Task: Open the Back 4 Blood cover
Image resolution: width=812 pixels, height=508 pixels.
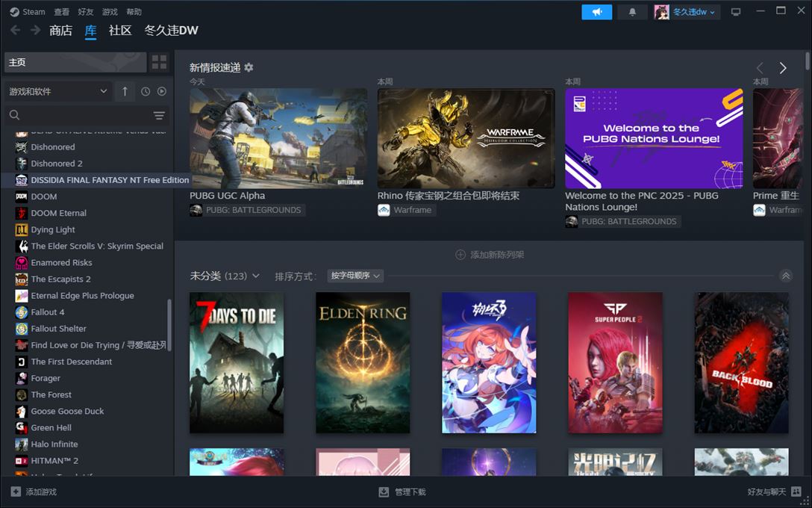Action: [742, 363]
